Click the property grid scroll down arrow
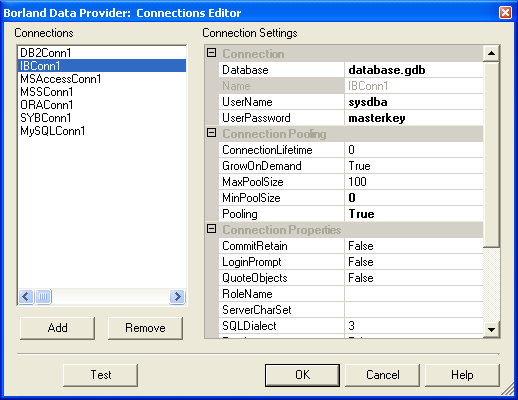The image size is (518, 400). [x=491, y=330]
